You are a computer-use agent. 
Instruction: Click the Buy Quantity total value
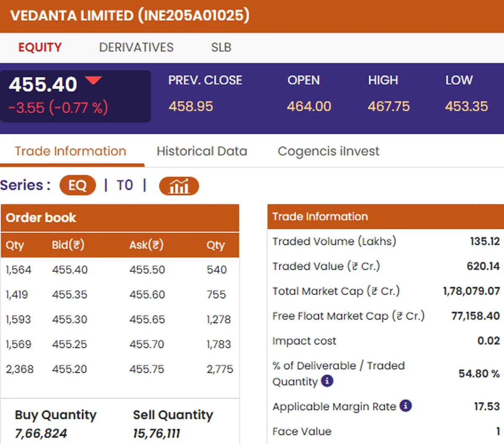41,434
